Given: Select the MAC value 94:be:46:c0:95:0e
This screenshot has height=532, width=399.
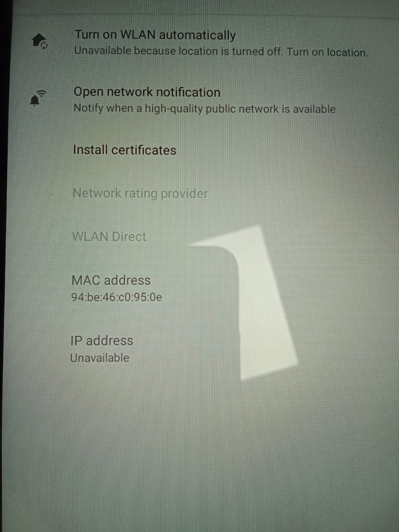Looking at the screenshot, I should pyautogui.click(x=116, y=298).
